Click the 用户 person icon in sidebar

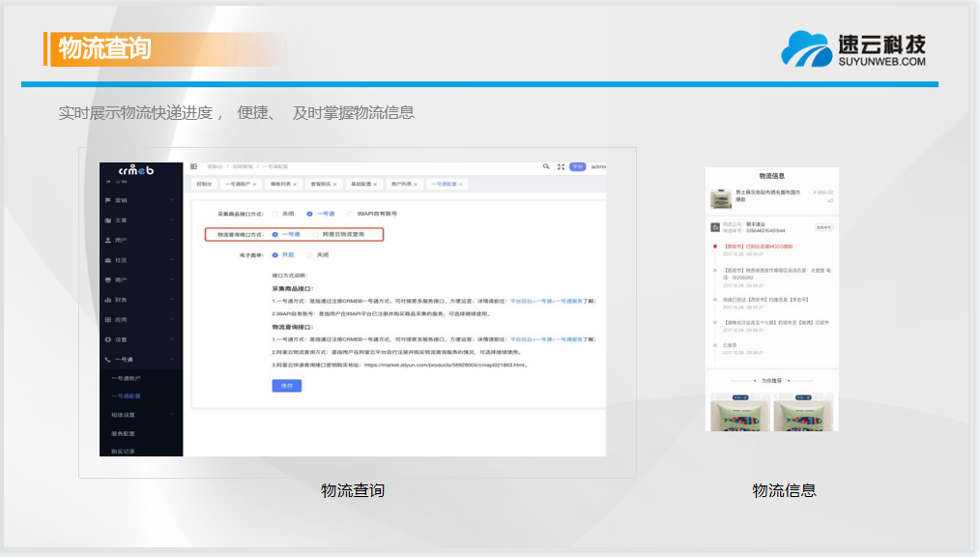[108, 240]
